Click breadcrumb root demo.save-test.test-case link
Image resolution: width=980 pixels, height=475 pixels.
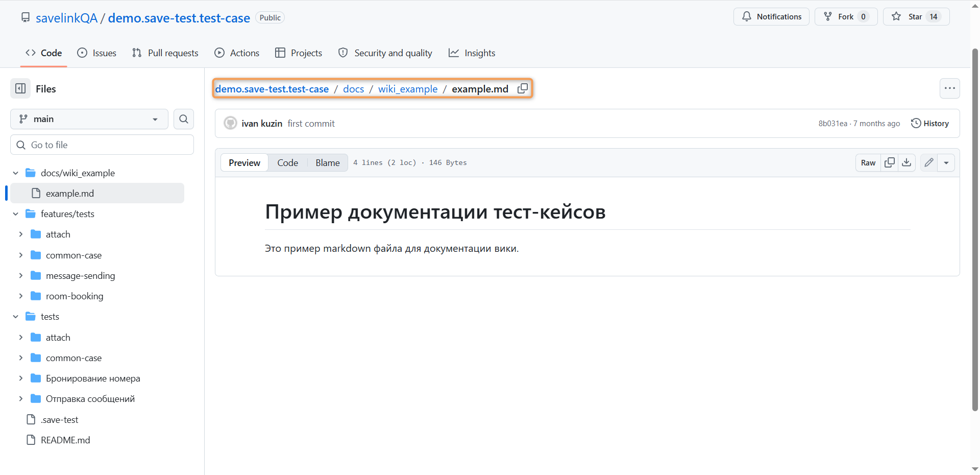272,89
